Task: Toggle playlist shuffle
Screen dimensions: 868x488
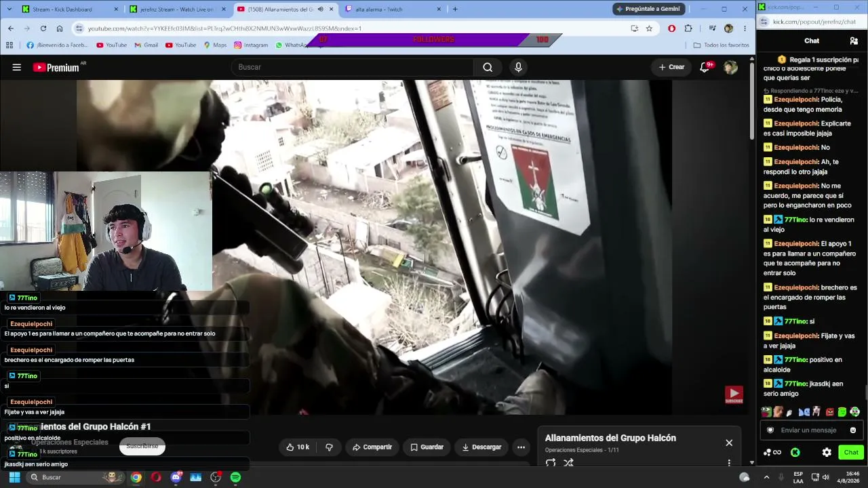Action: tap(568, 463)
